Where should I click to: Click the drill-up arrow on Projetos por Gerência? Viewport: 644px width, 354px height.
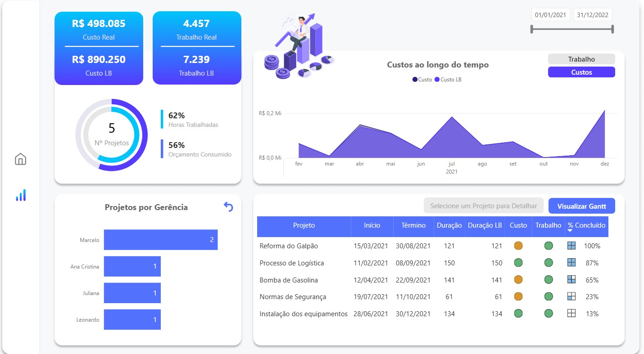coord(228,206)
